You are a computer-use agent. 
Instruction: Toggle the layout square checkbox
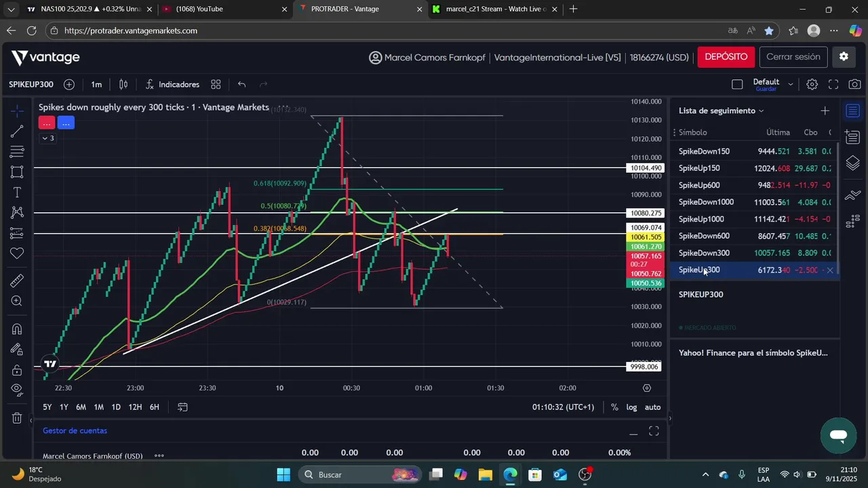click(737, 85)
